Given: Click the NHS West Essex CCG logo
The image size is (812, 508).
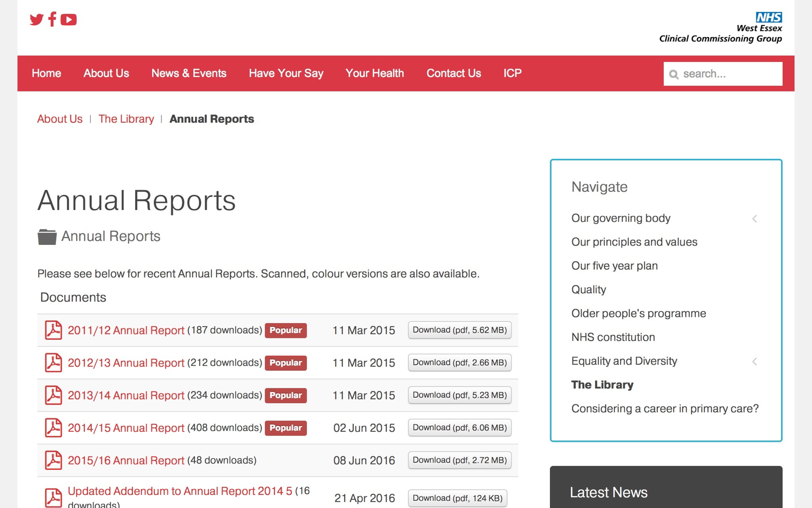Looking at the screenshot, I should (721, 28).
